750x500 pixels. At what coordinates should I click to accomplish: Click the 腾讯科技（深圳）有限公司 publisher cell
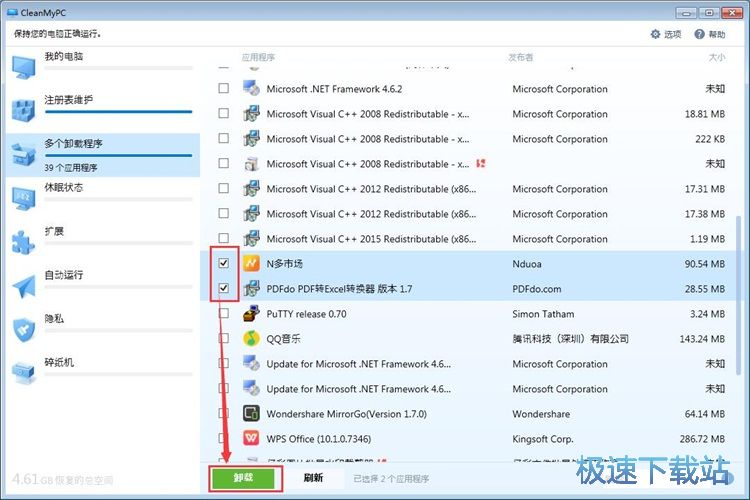tap(570, 339)
